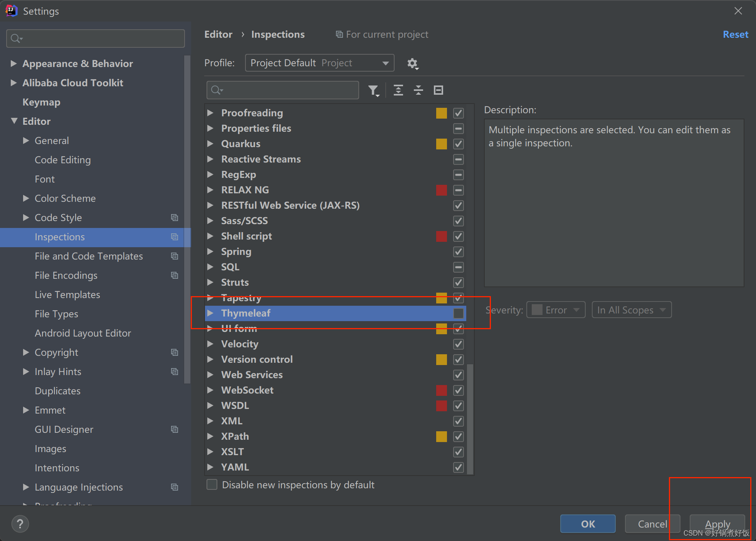Click the filter inspections funnel icon
Image resolution: width=756 pixels, height=541 pixels.
(x=373, y=90)
